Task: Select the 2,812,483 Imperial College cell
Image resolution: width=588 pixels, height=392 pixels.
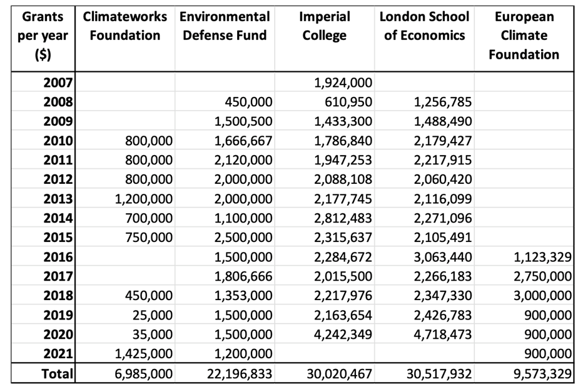Action: (343, 218)
